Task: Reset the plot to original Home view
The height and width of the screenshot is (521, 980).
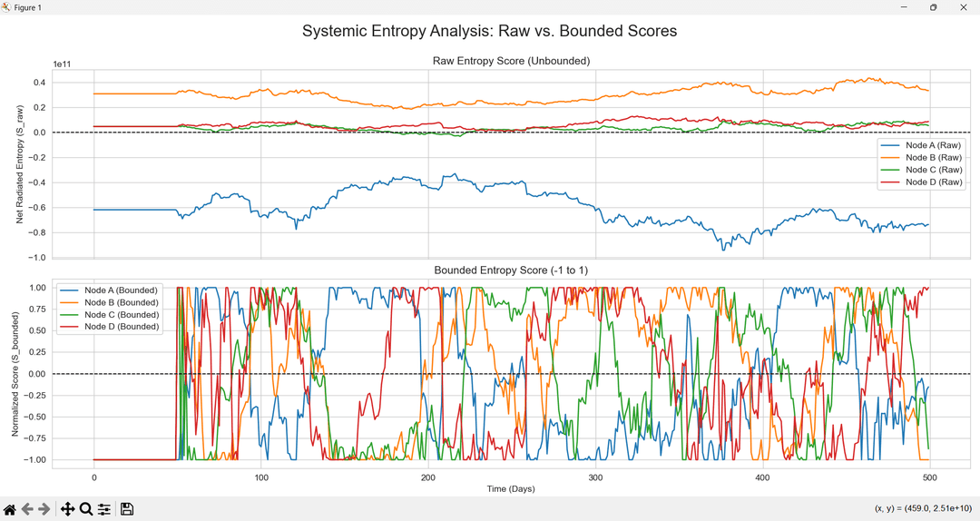Action: pyautogui.click(x=10, y=509)
